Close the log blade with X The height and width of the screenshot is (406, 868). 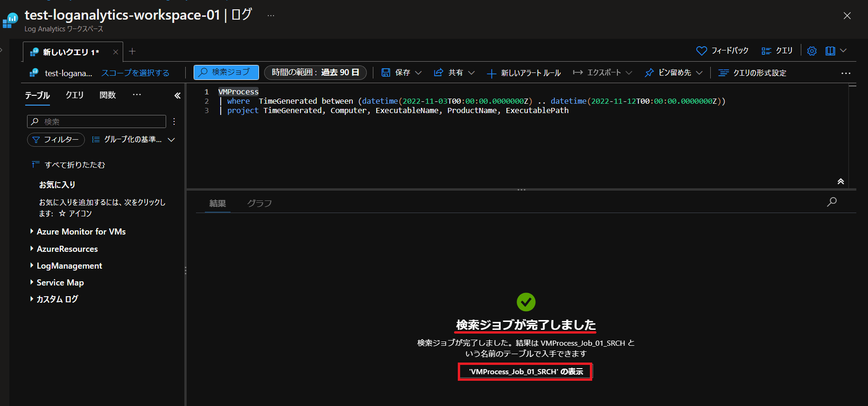847,16
